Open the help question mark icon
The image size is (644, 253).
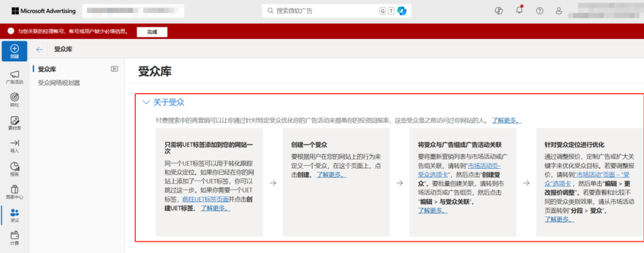(x=539, y=11)
